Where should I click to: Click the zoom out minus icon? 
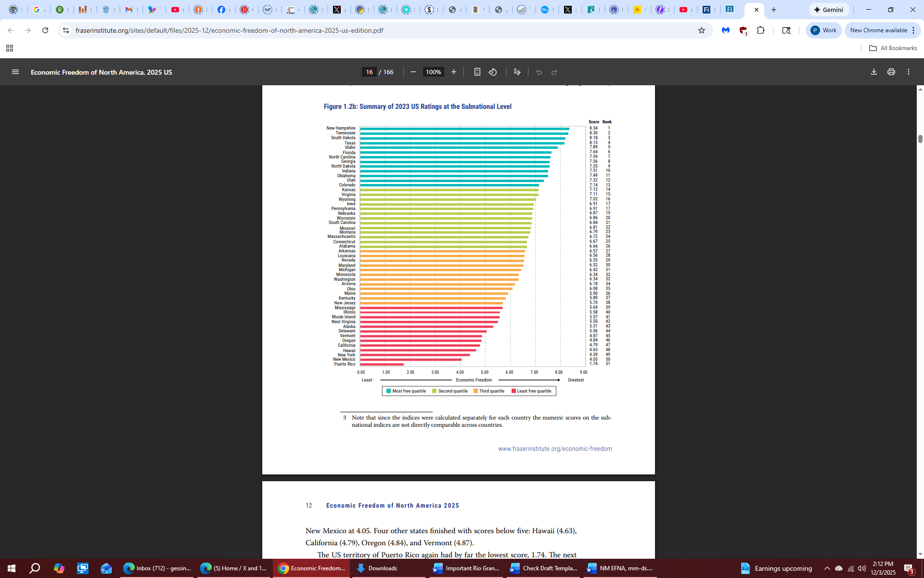point(413,72)
